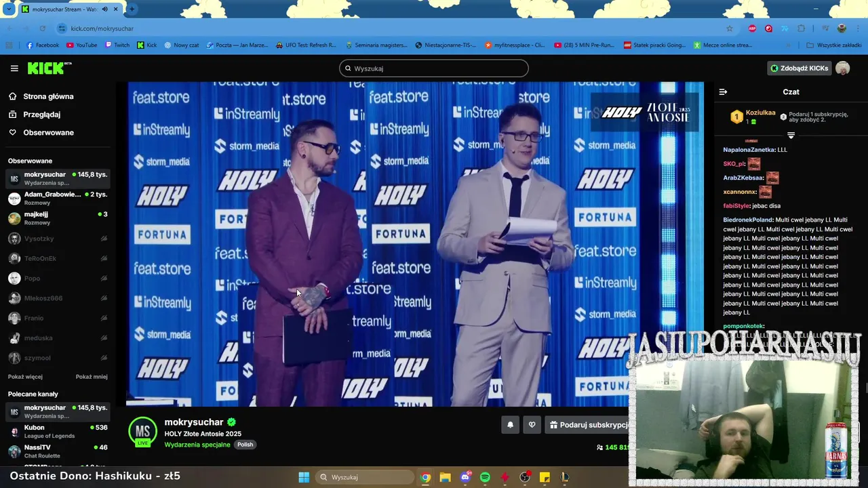This screenshot has height=488, width=868.
Task: Open new tab with plus button
Action: coord(132,9)
